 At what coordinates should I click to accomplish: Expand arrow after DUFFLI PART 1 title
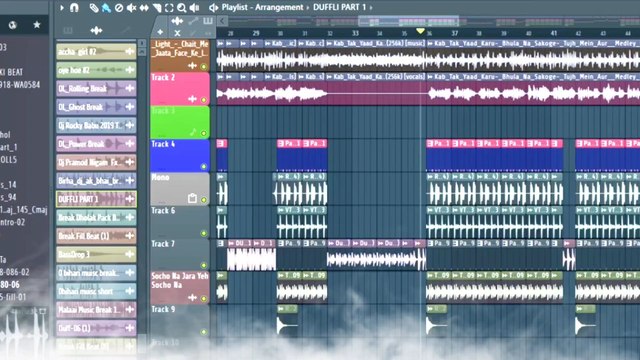click(x=371, y=7)
